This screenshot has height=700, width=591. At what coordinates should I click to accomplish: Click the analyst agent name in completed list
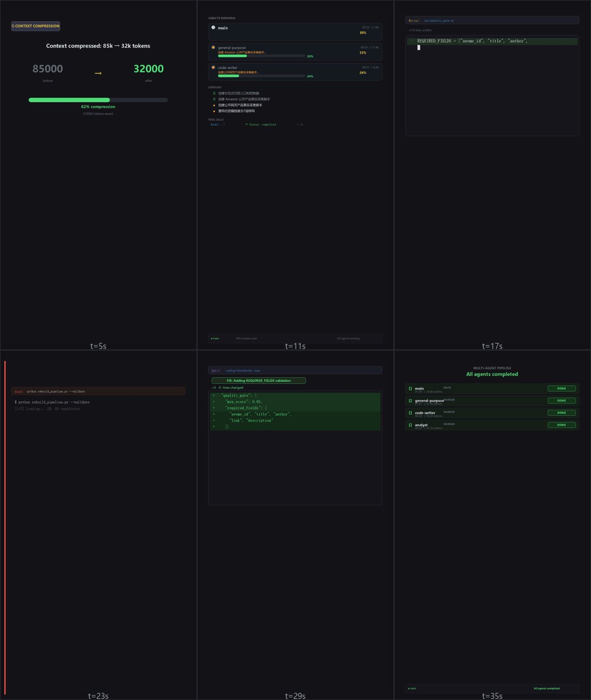tap(421, 424)
